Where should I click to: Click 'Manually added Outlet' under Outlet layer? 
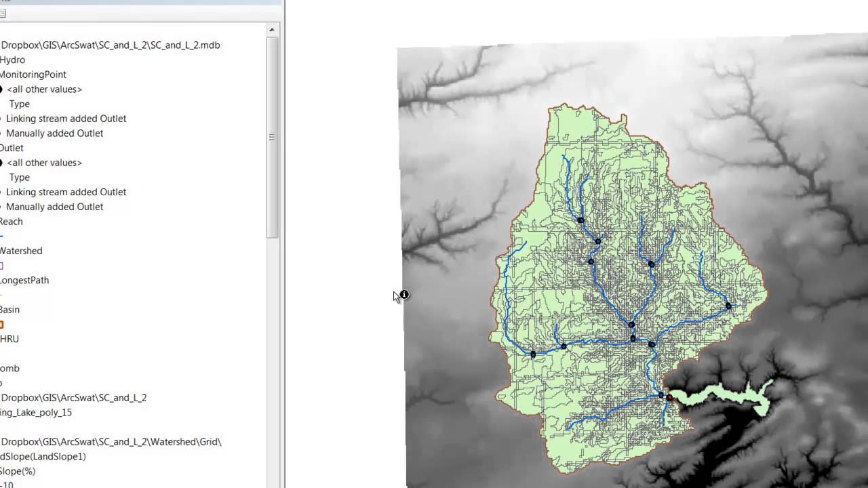[54, 207]
